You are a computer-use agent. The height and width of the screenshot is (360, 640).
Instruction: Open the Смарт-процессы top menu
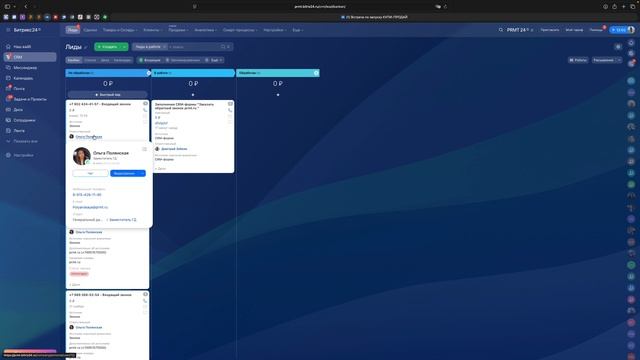[240, 30]
